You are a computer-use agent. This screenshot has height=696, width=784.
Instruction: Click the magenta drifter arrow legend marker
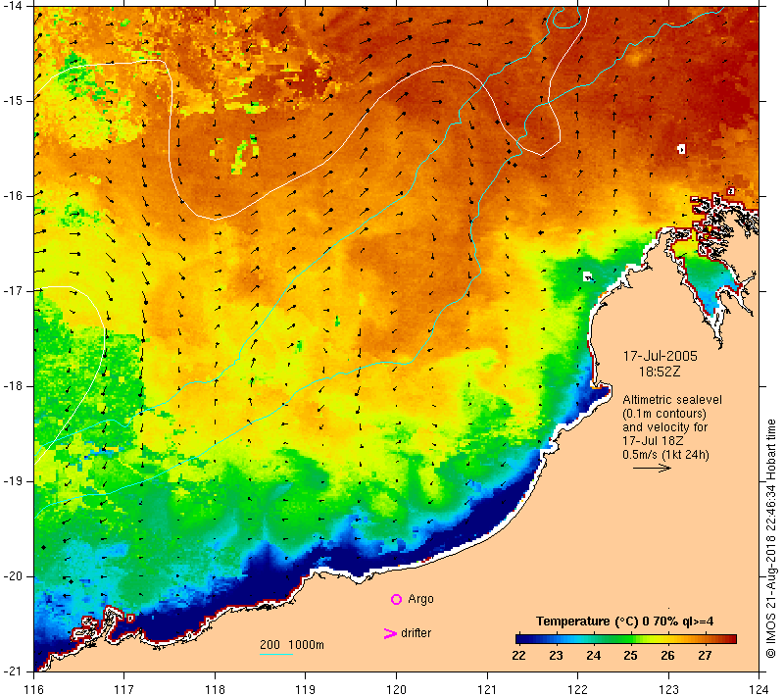click(390, 633)
